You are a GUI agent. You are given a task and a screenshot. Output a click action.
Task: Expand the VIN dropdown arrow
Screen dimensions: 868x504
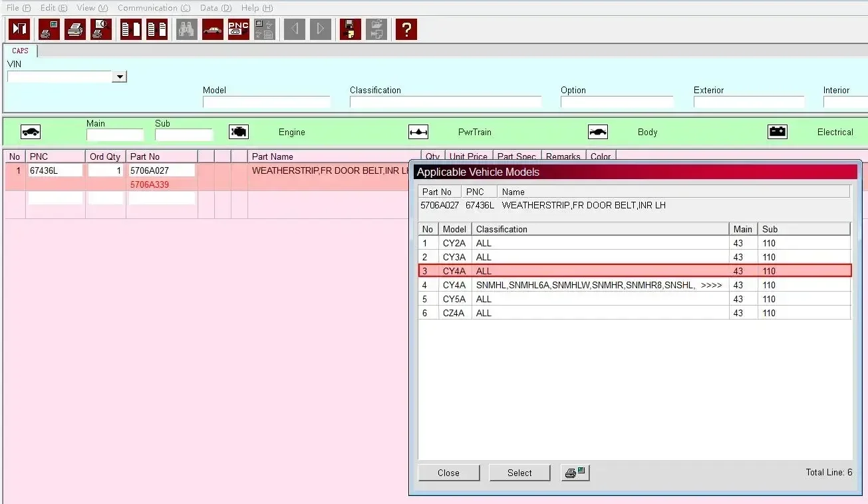tap(119, 77)
